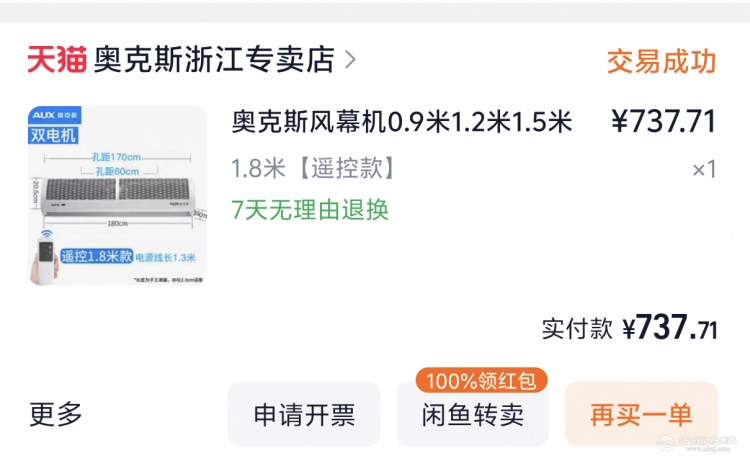
Task: Click the 1.8米【遥控款】 specification text
Action: pos(313,168)
